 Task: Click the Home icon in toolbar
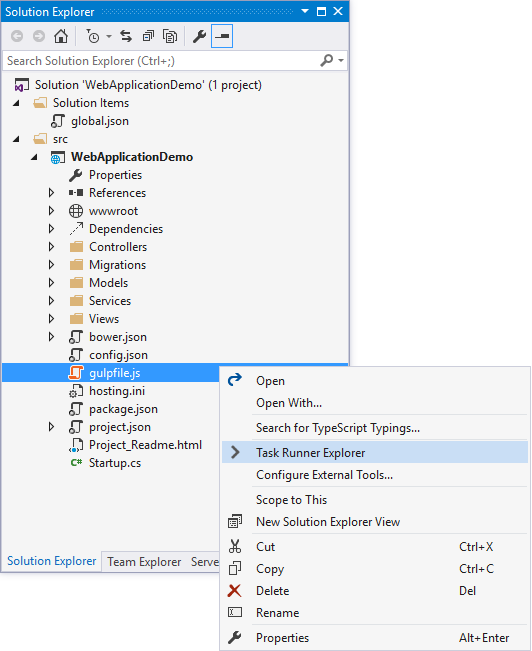coord(61,37)
